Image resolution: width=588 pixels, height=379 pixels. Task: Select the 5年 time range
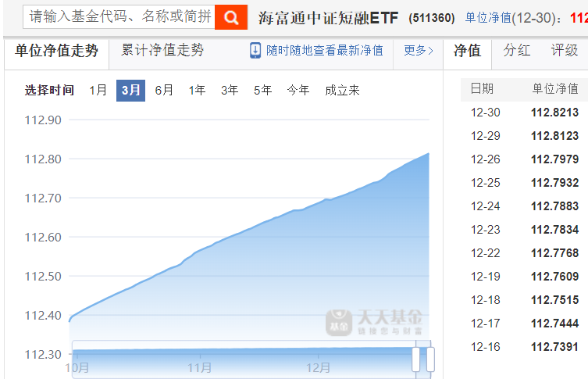pyautogui.click(x=262, y=90)
